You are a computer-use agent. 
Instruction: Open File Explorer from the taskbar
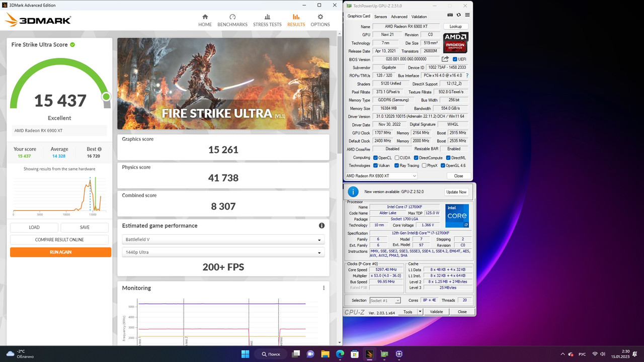coord(325,354)
